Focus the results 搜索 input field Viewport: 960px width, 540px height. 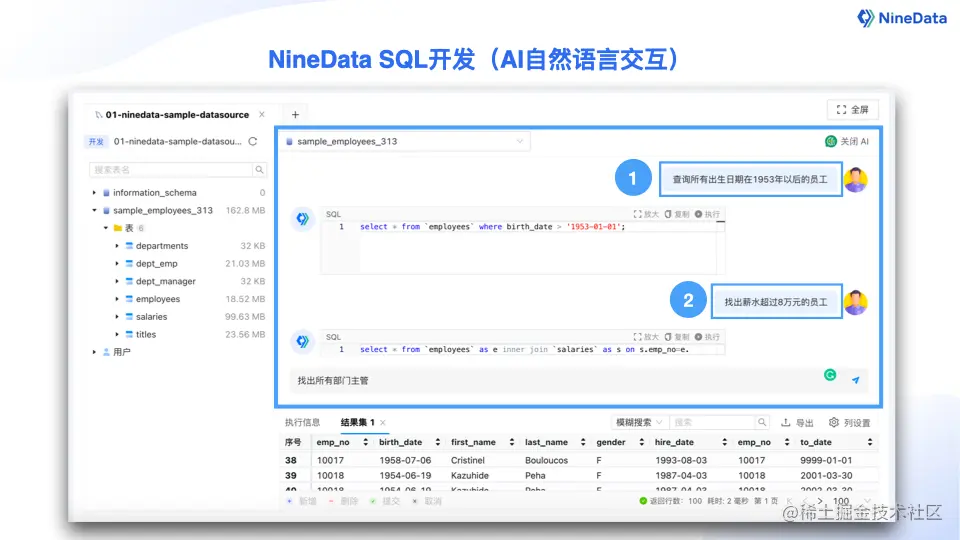pyautogui.click(x=713, y=422)
